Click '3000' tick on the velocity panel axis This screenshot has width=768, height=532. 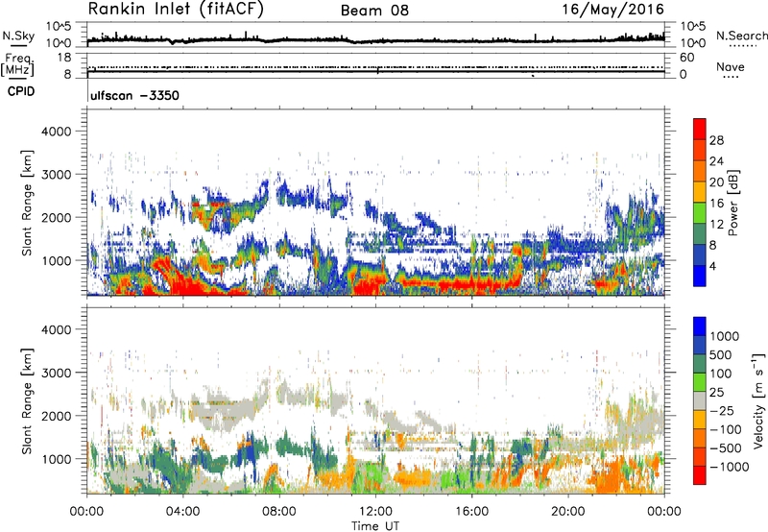[x=57, y=373]
